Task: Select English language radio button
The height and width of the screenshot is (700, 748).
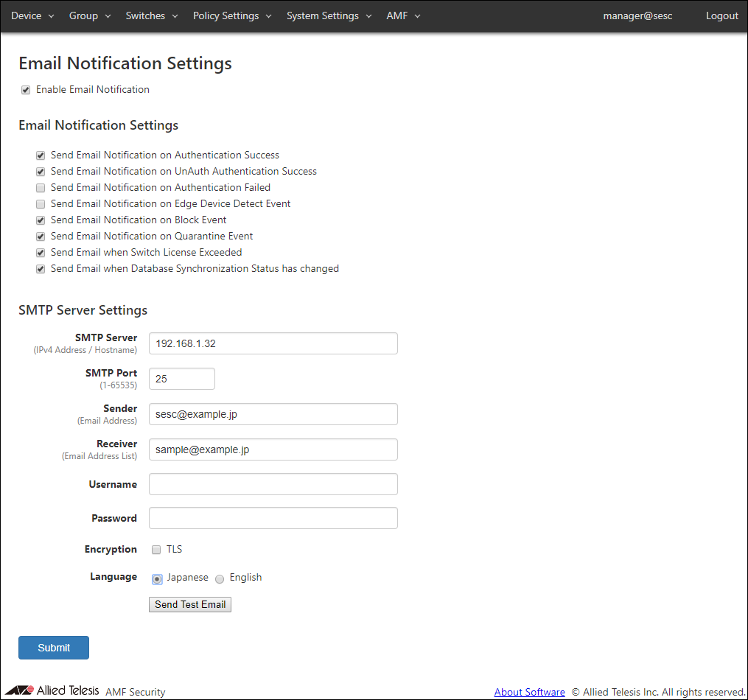Action: pos(220,579)
